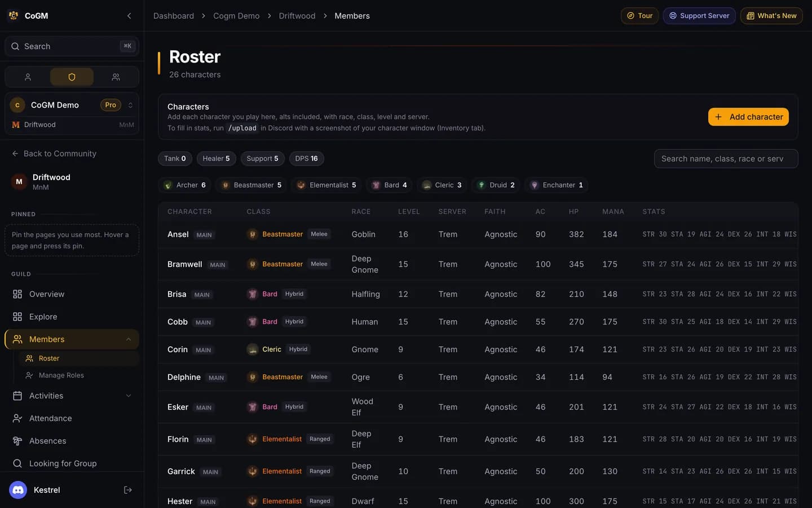The height and width of the screenshot is (508, 812).
Task: Toggle the Archer class filter
Action: click(184, 185)
